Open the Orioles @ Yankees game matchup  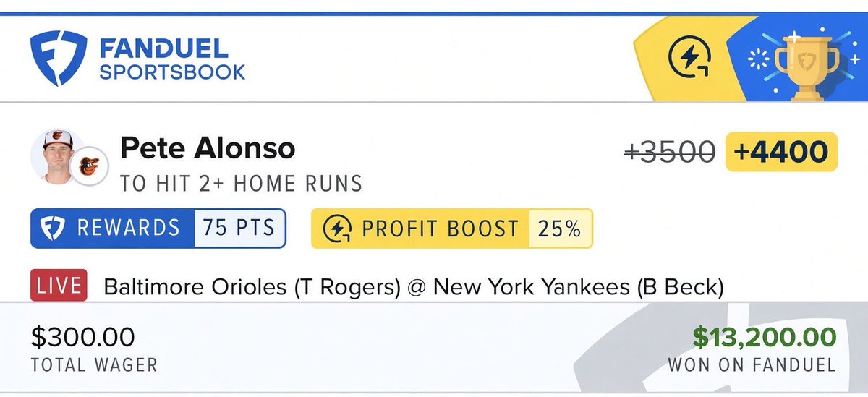(x=414, y=288)
